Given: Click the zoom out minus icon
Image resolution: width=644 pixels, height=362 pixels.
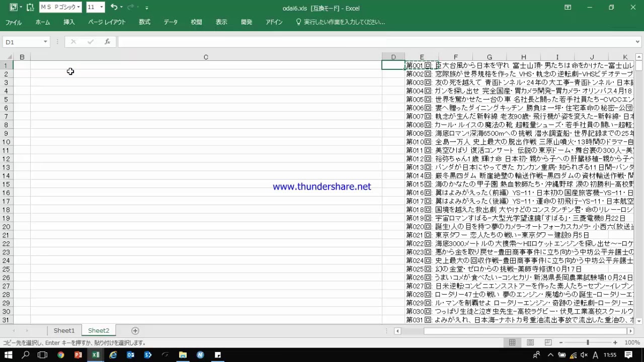Looking at the screenshot, I should click(560, 342).
